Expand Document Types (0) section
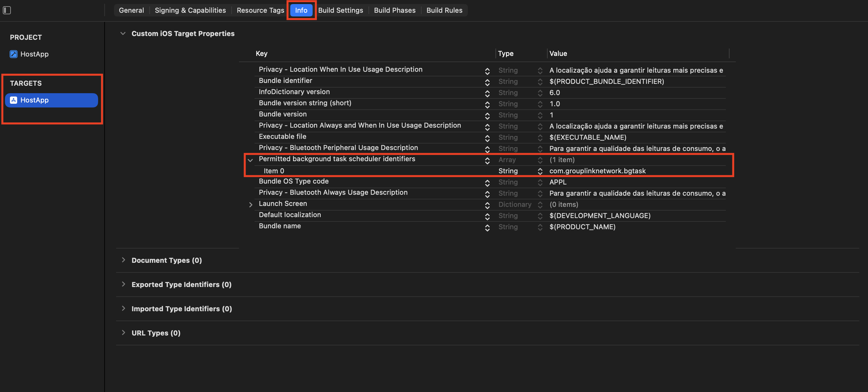Screen dimensions: 868x392 123,260
